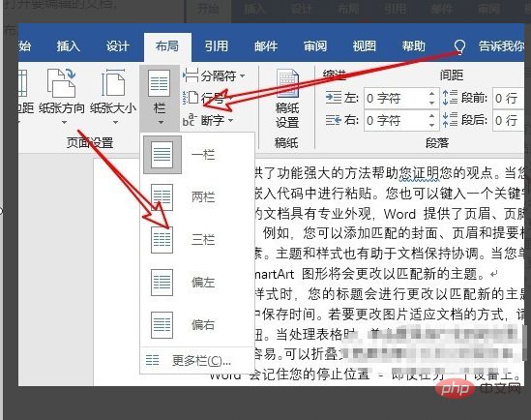
Task: Open 稿纸设置 manuscript paper settings
Action: 287,99
